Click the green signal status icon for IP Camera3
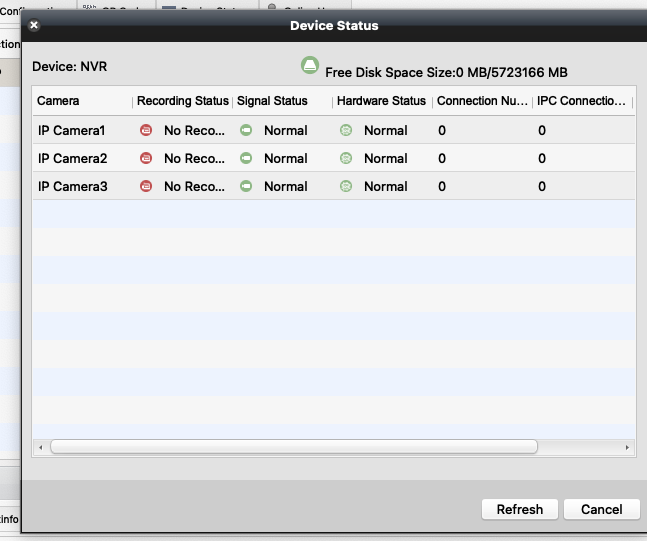This screenshot has height=541, width=647. pos(246,186)
